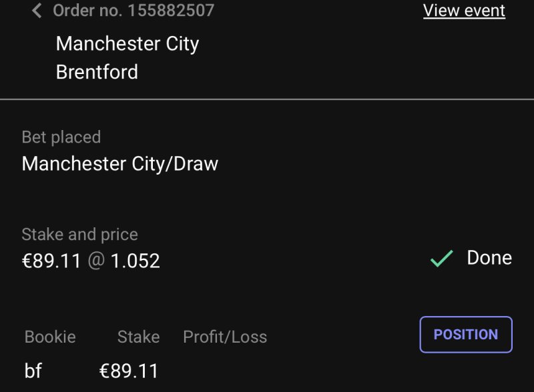Click the order number 155882507 title
The width and height of the screenshot is (534, 392).
(x=133, y=11)
